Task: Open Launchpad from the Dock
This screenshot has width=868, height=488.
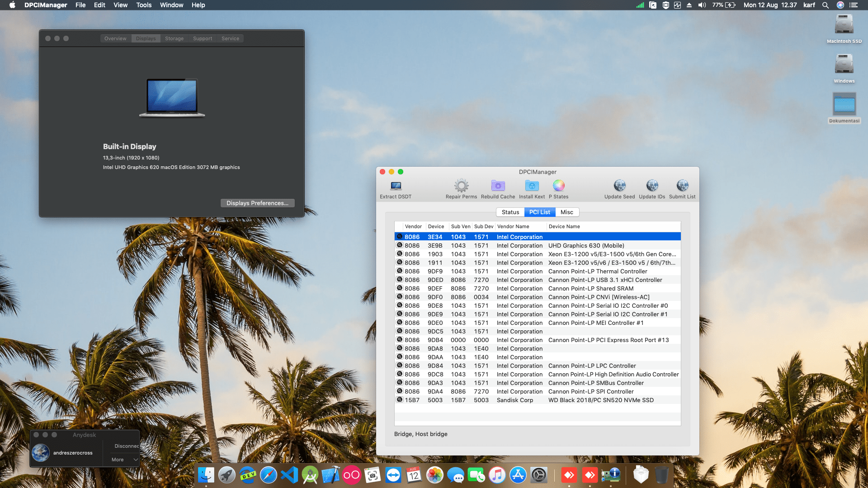Action: 227,475
